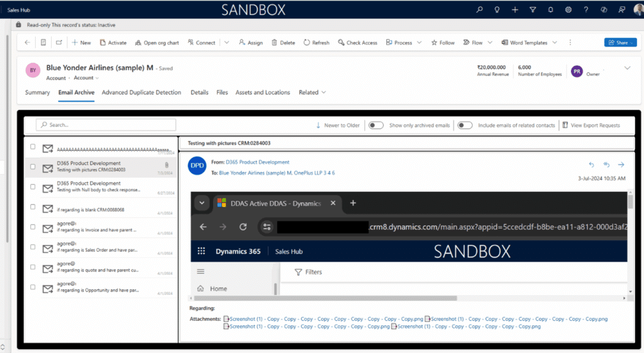Check the Testing with pictures email checkbox
Viewport: 644px width, 353px height.
33,166
